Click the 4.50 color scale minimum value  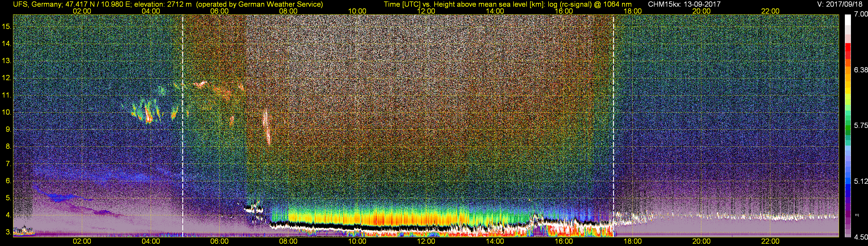click(860, 237)
